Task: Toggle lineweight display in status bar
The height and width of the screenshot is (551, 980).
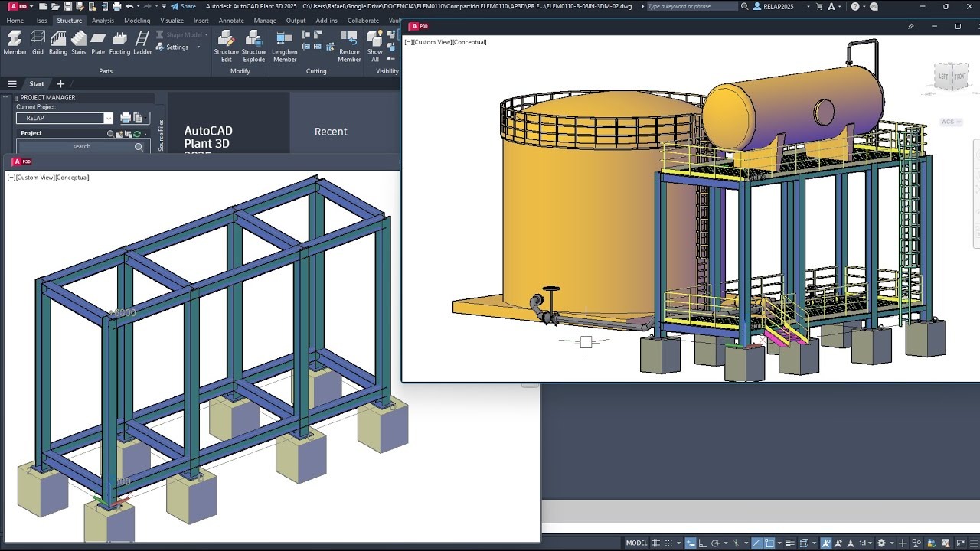Action: (789, 543)
